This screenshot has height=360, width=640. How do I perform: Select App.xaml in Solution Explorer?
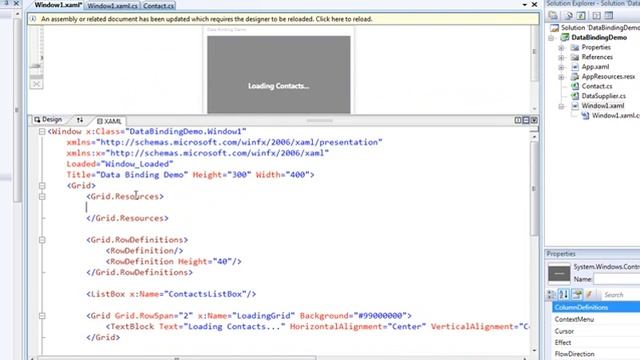click(x=595, y=67)
